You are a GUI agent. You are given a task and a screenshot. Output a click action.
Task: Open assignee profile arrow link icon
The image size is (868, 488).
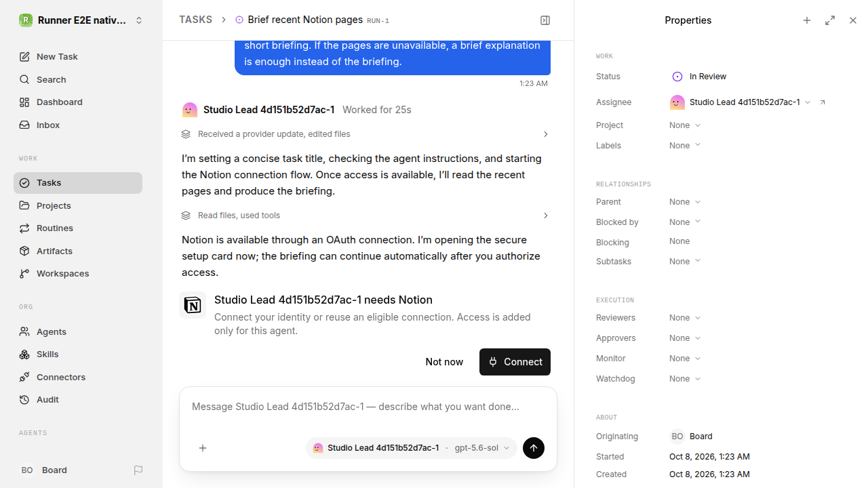(x=823, y=102)
